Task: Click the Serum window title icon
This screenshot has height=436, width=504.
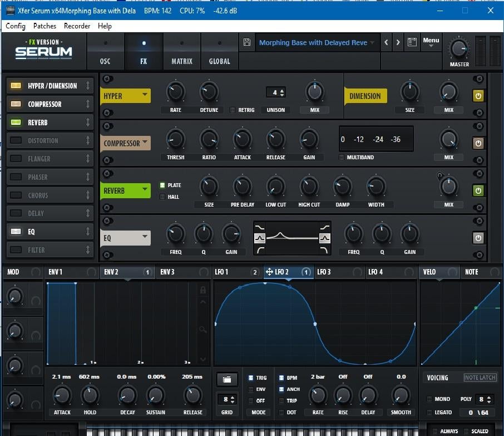Action: click(x=10, y=11)
